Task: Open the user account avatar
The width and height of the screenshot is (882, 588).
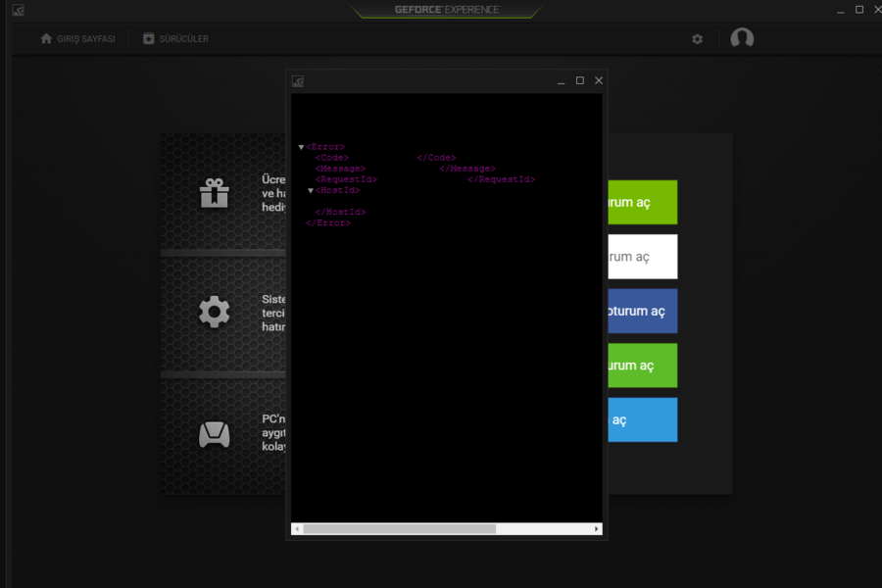Action: 742,38
